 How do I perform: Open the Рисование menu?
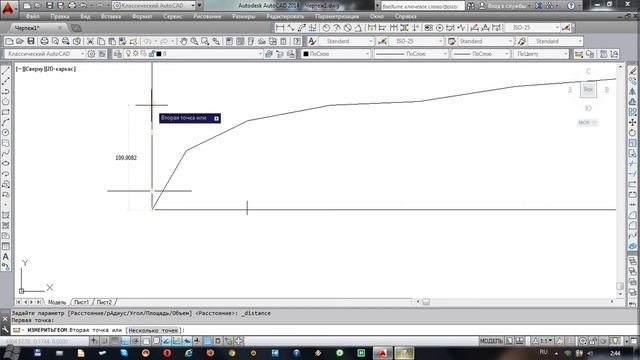click(207, 16)
